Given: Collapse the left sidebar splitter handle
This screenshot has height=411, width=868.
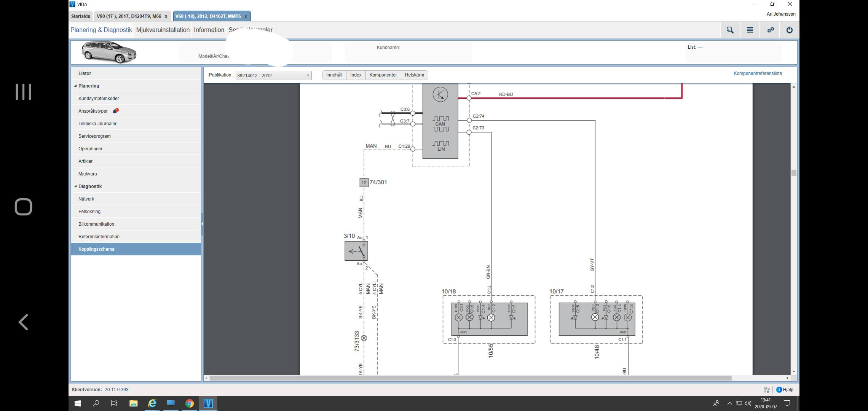Looking at the screenshot, I should click(x=202, y=224).
